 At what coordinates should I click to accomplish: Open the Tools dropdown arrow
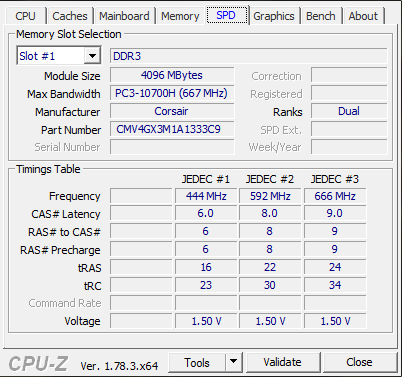pos(233,362)
